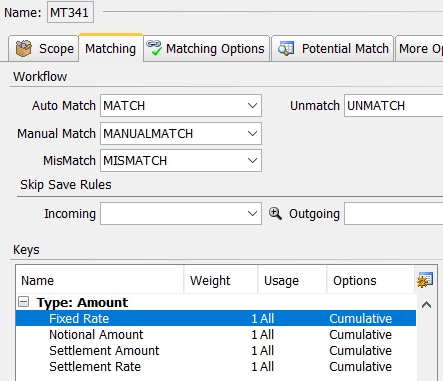
Task: Click the Name field containing MT341
Action: pyautogui.click(x=70, y=12)
